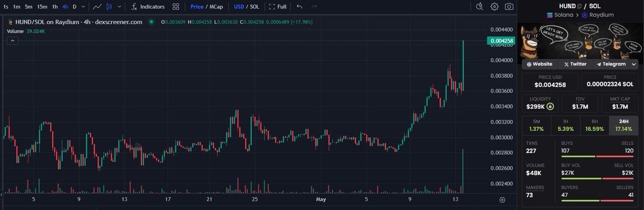Select the 5m timeframe
This screenshot has width=644, height=210.
[x=29, y=7]
